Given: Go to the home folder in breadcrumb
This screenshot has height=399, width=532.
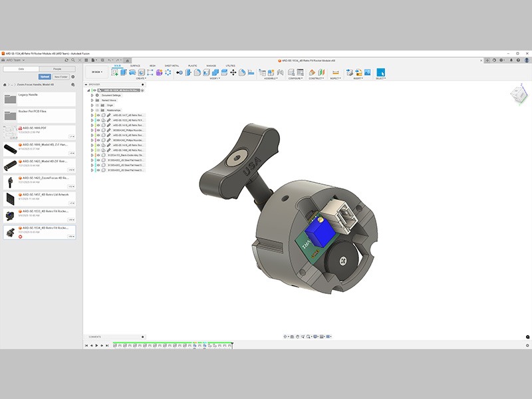Looking at the screenshot, I should click(x=5, y=84).
